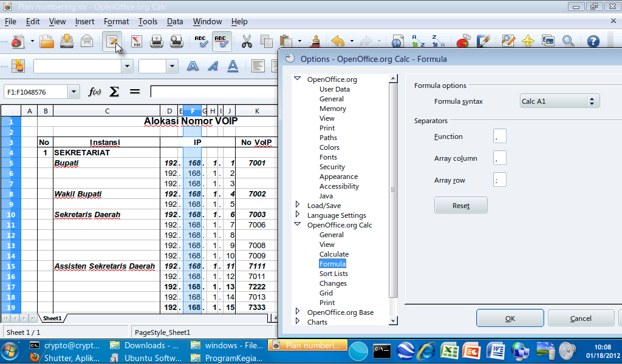Open the Formula syntax dropdown
622x364 pixels.
click(592, 101)
